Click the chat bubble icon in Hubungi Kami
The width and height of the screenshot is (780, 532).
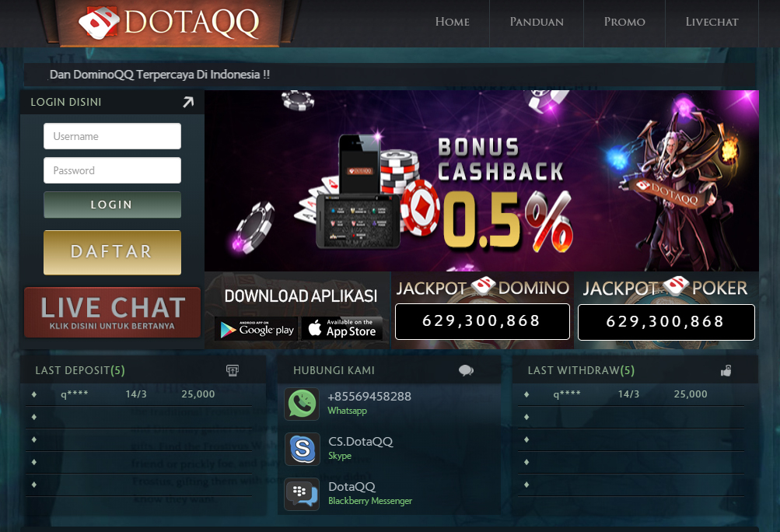point(466,370)
